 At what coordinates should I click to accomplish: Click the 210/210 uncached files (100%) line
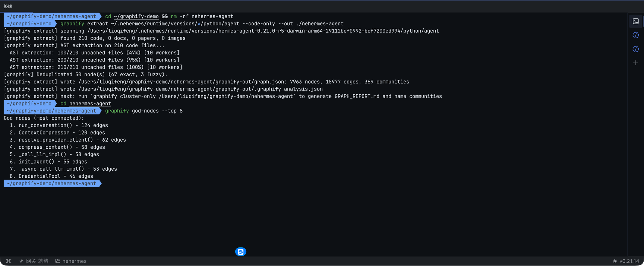[x=96, y=67]
